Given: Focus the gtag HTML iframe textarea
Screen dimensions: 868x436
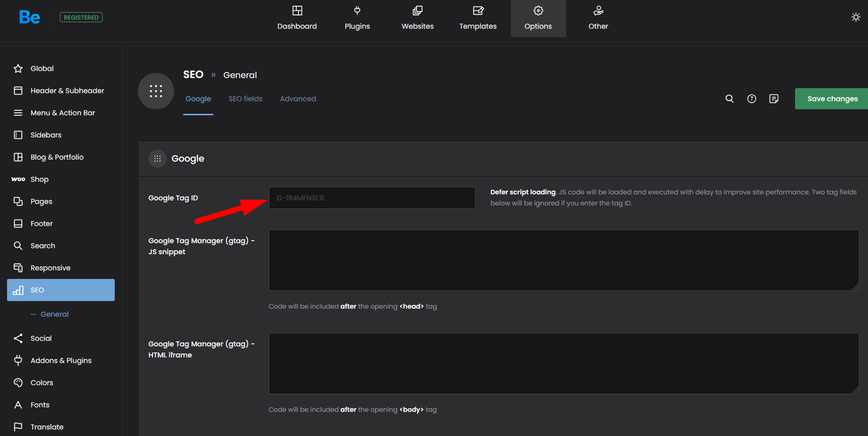Looking at the screenshot, I should 564,364.
